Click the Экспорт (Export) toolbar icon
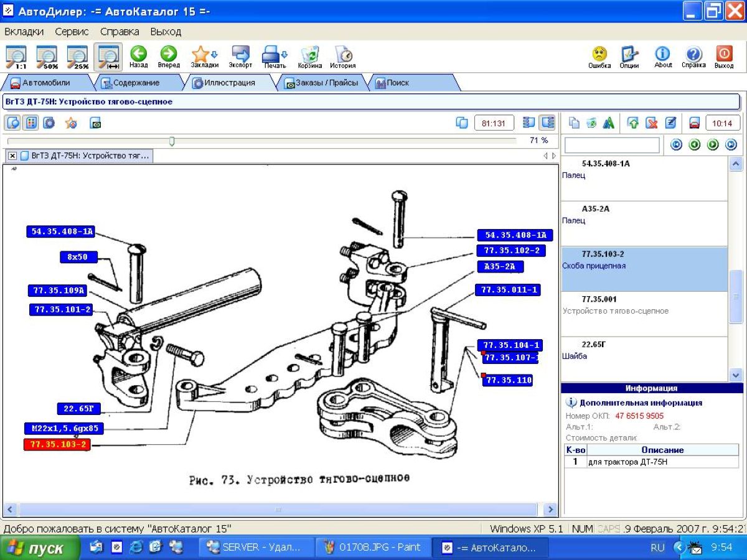Viewport: 747px width, 560px height. click(240, 56)
